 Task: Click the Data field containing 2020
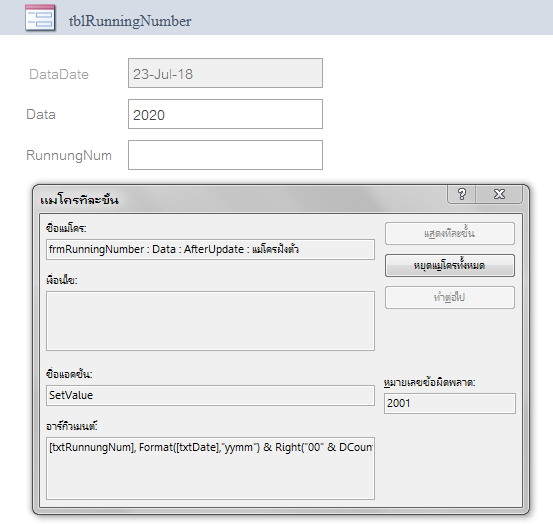point(225,114)
